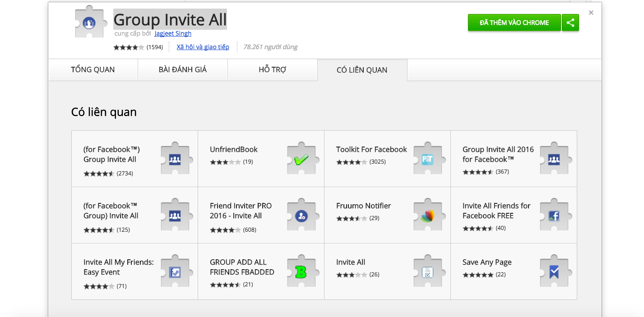Open the Invite All extension title
This screenshot has height=317, width=644.
click(351, 262)
